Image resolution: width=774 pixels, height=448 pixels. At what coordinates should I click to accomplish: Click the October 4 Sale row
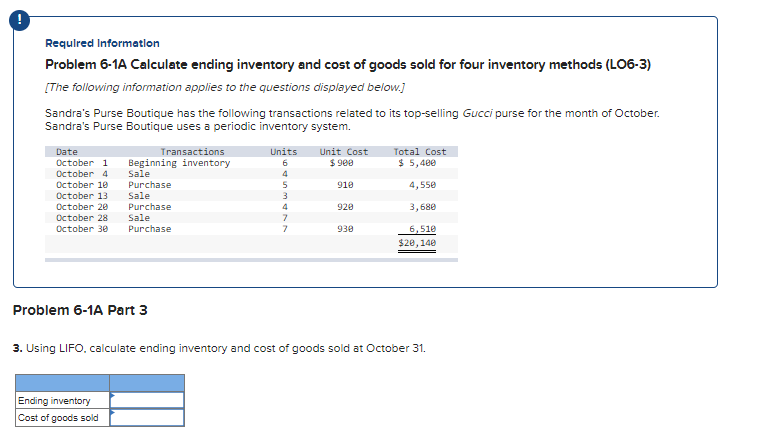(x=251, y=174)
